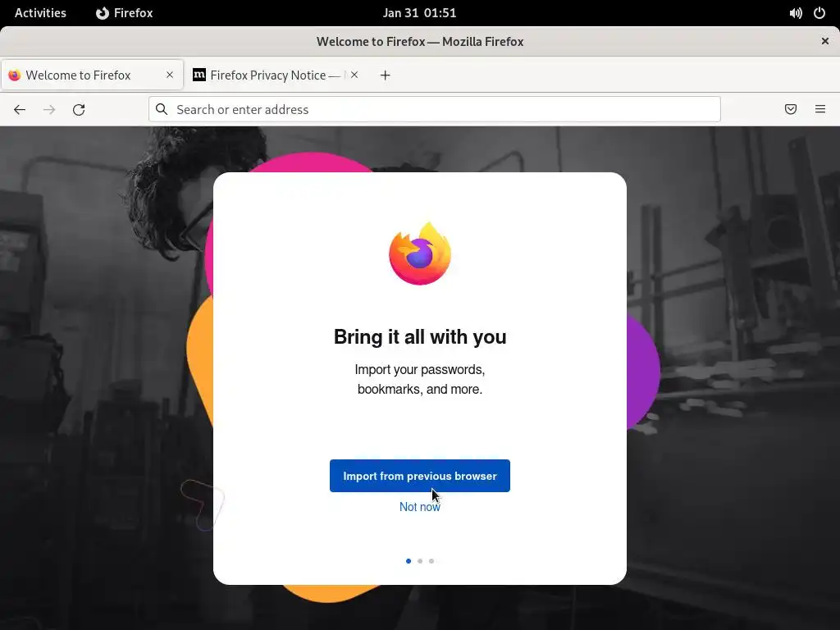840x630 pixels.
Task: Open the system volume indicator
Action: [x=796, y=13]
